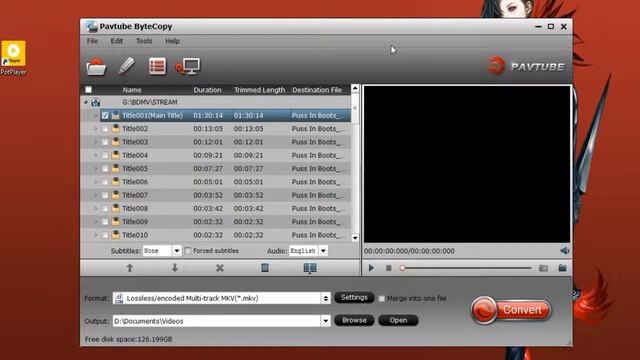Viewport: 640px width, 360px height.
Task: Click the Settings button
Action: 354,298
